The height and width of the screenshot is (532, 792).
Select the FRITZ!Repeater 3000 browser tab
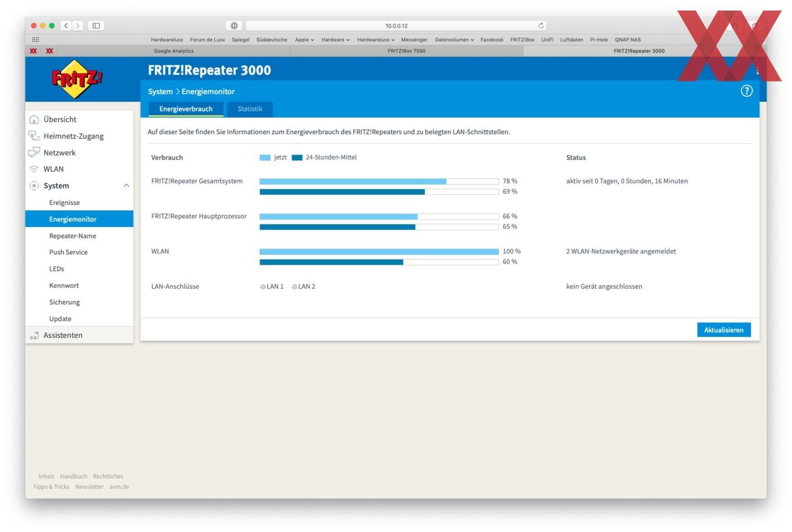(x=639, y=51)
